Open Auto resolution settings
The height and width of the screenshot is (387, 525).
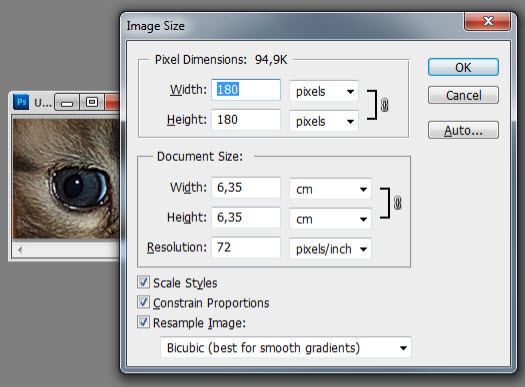point(463,130)
